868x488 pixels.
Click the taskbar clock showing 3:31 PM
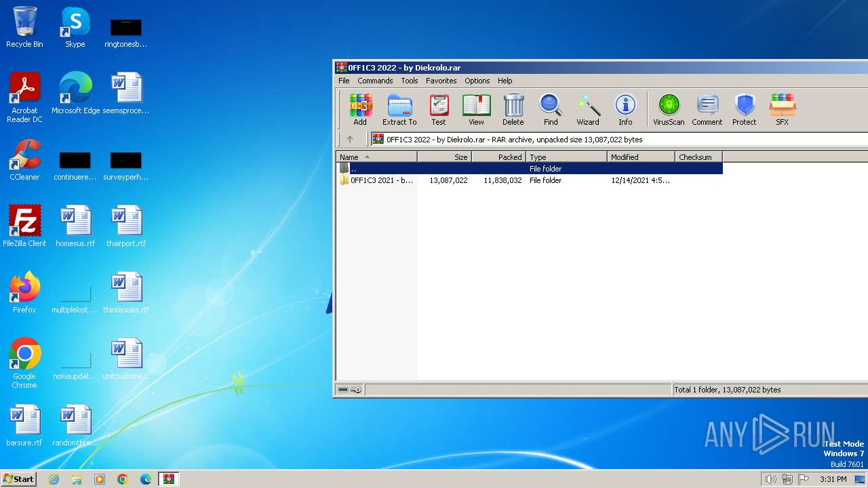[x=833, y=479]
